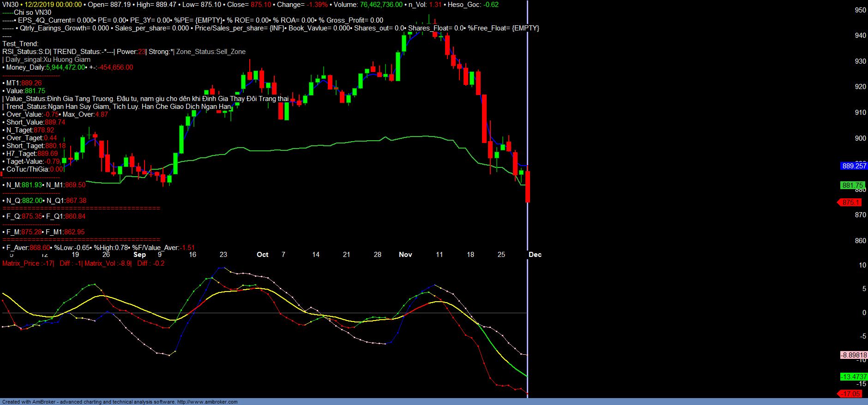Click the last red candle at selector line

point(527,187)
